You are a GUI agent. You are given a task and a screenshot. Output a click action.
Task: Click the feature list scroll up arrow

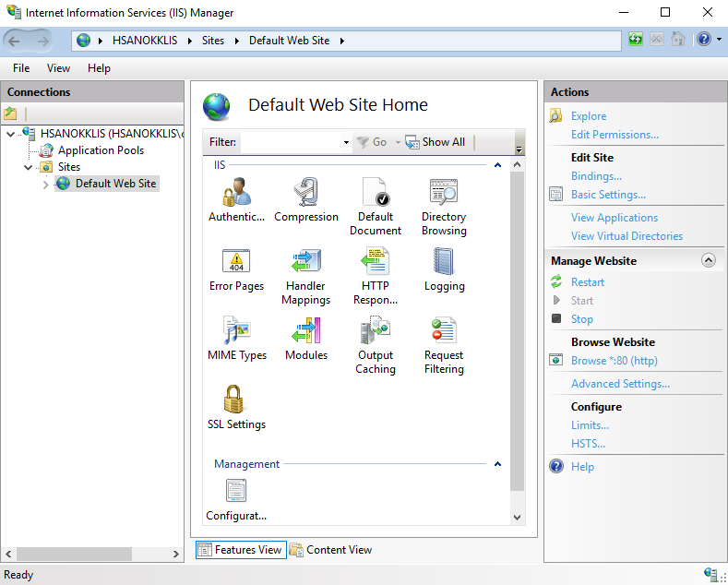518,165
